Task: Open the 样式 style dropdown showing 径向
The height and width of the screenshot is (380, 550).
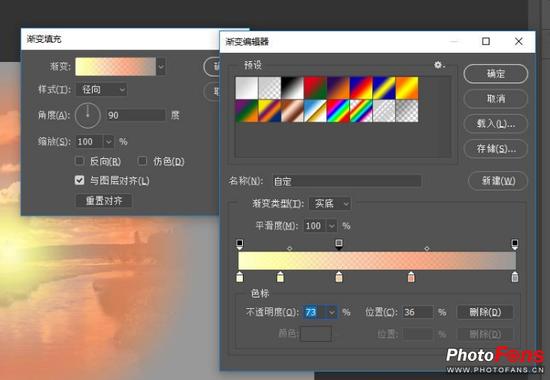Action: click(102, 90)
